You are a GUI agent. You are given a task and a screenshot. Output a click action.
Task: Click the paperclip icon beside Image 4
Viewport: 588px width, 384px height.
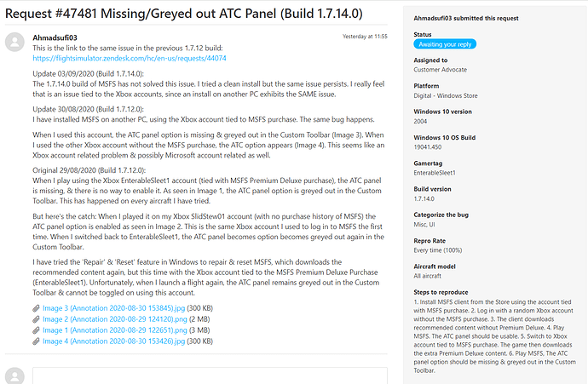click(x=36, y=341)
